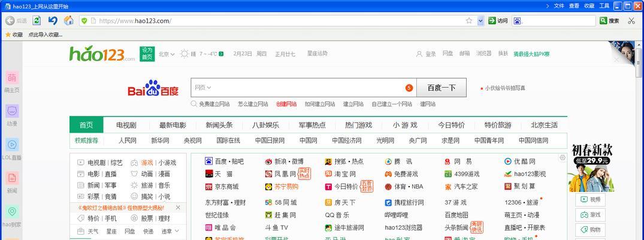Click the 换肤 change skin link
The image size is (644, 240).
503,53
